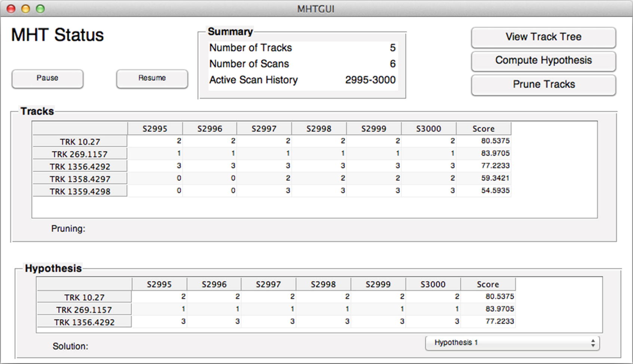Select row TRK 1359.4298 in Tracks table
633x364 pixels.
[80, 191]
